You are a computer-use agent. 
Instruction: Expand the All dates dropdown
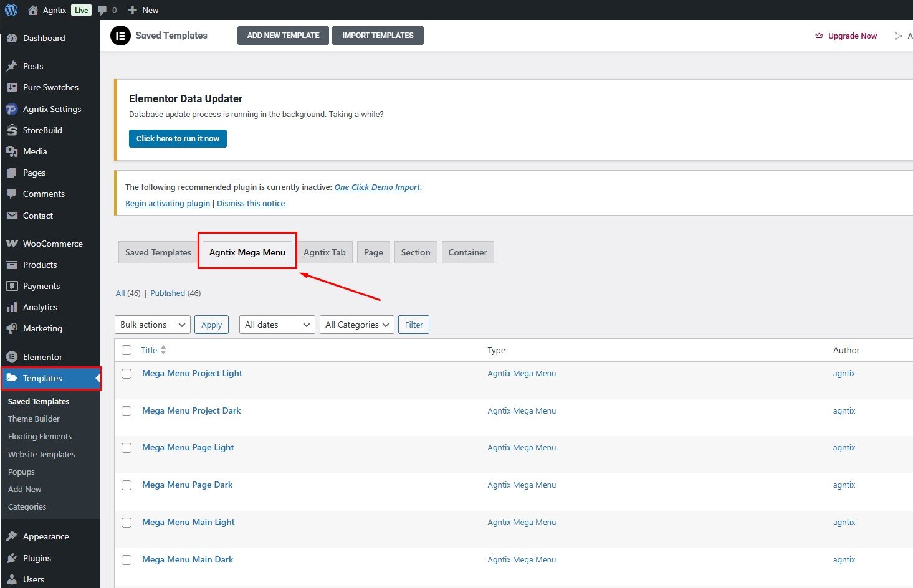(x=277, y=325)
